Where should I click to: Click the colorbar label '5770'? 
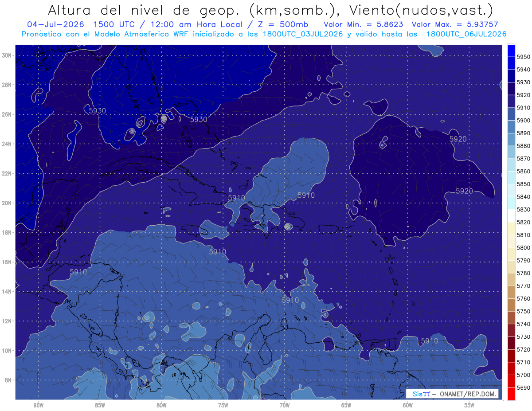point(524,286)
